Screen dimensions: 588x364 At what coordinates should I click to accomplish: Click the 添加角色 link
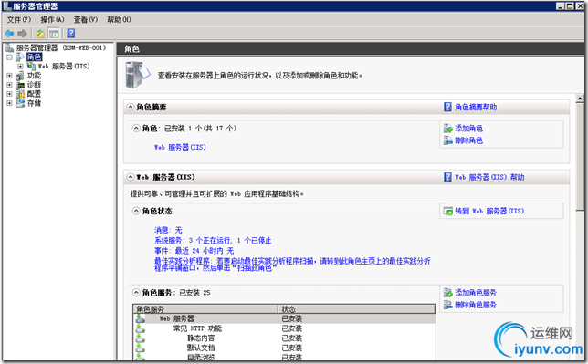click(468, 129)
